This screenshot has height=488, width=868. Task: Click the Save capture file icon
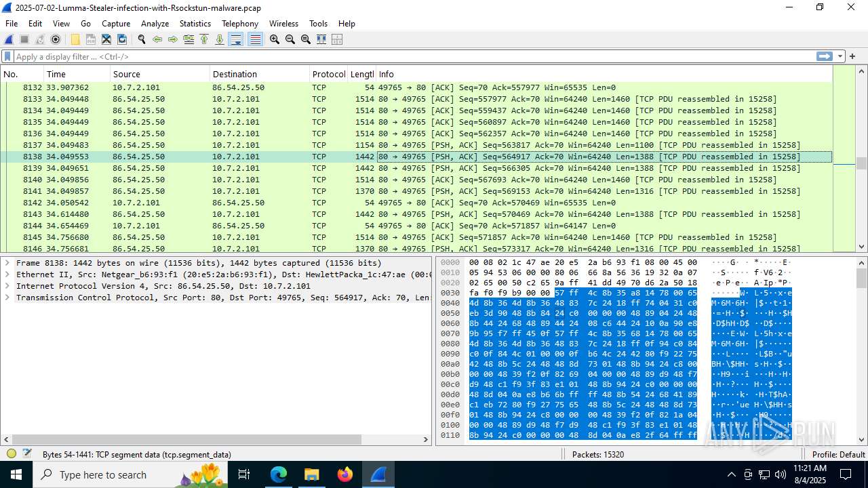pyautogui.click(x=91, y=39)
